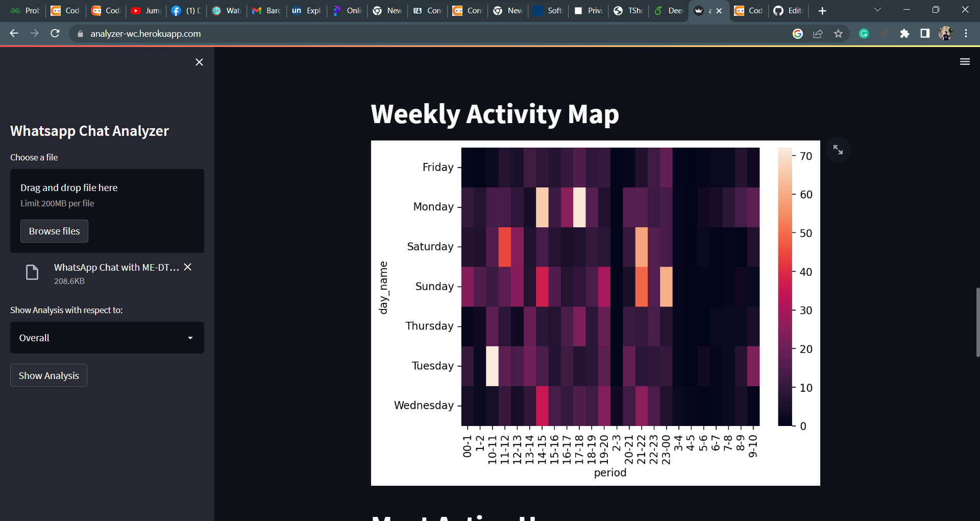Click the share-page icon in address bar

pos(818,34)
